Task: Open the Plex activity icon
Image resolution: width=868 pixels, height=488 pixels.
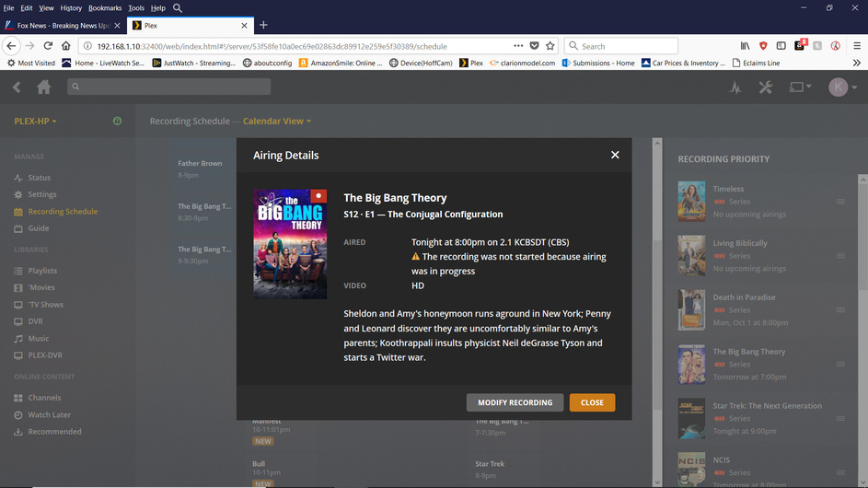Action: click(x=735, y=87)
